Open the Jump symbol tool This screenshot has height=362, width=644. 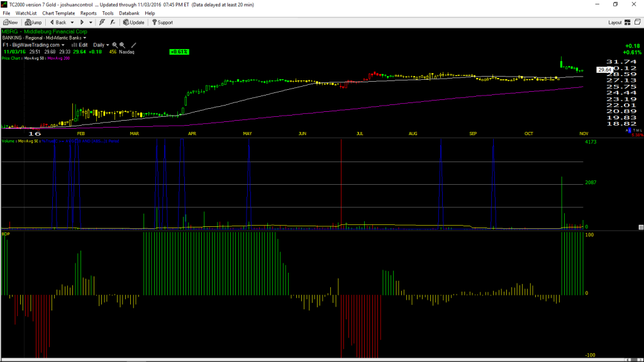[x=33, y=23]
